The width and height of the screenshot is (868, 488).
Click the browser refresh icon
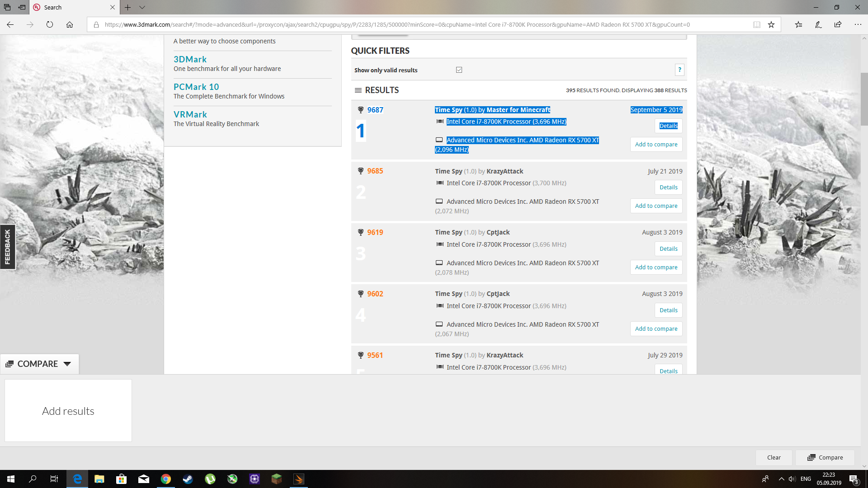(x=50, y=25)
